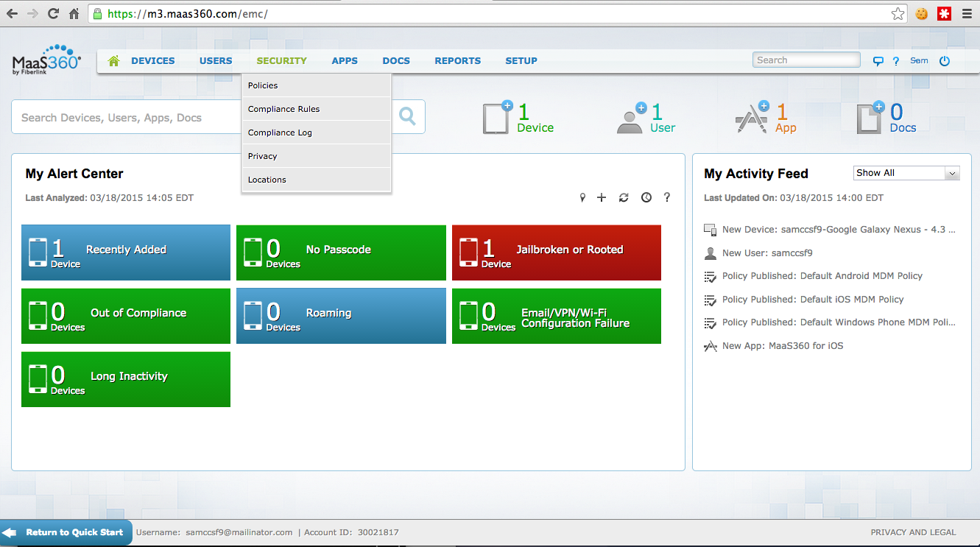Open Alert Center help question mark
The image size is (980, 547).
coord(667,197)
